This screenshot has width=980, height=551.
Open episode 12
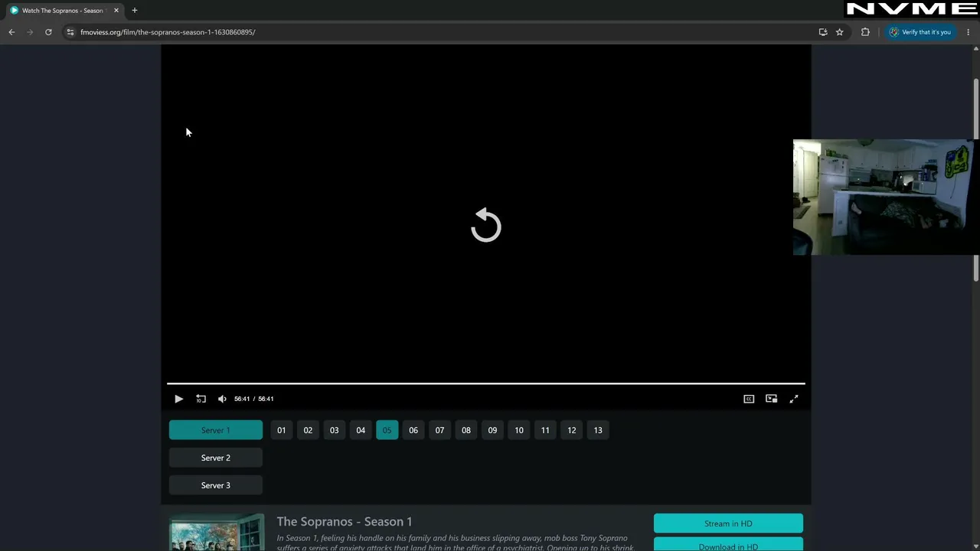coord(572,430)
